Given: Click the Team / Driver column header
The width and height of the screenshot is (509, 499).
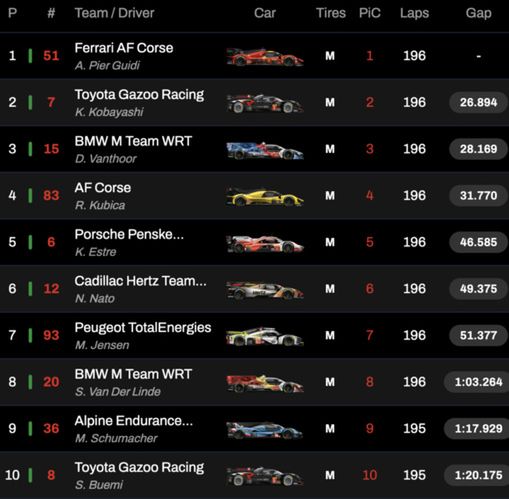Looking at the screenshot, I should tap(114, 13).
